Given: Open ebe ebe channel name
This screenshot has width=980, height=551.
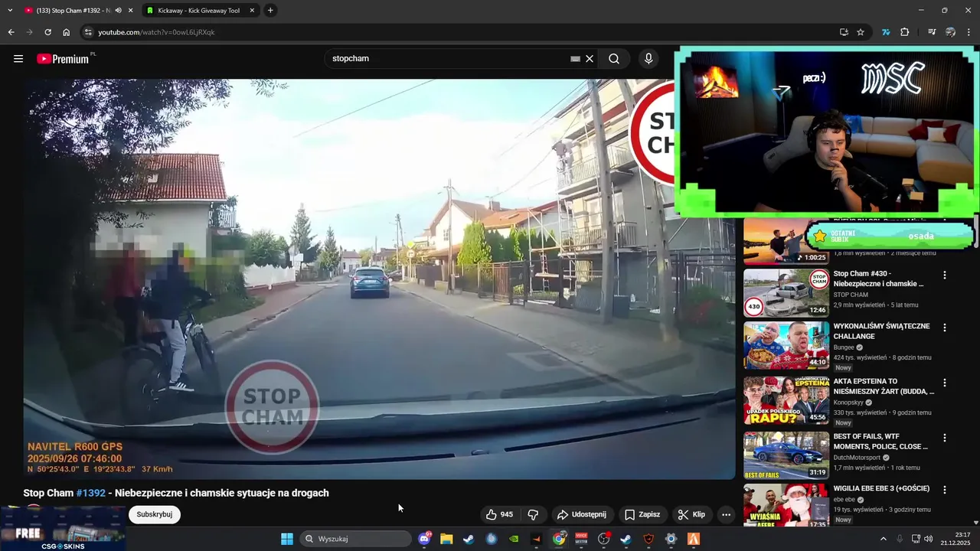Looking at the screenshot, I should click(x=844, y=500).
